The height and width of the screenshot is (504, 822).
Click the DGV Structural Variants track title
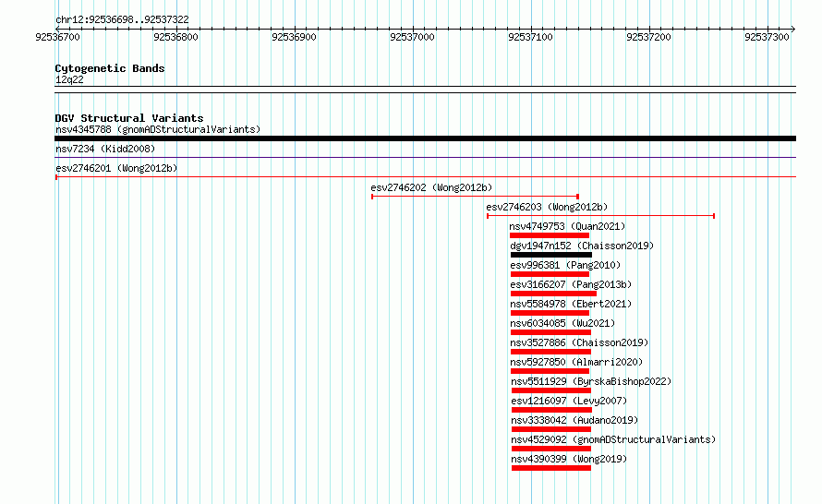(x=129, y=118)
